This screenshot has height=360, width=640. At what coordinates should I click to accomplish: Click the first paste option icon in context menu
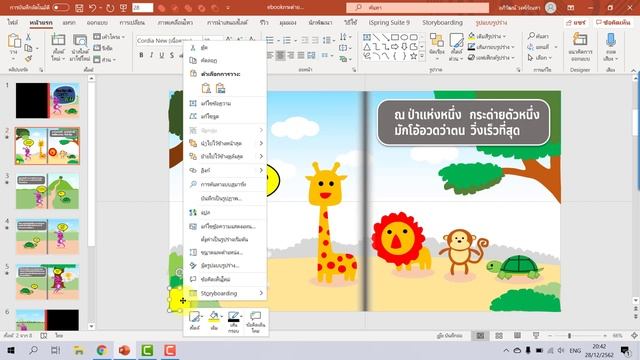tap(206, 88)
